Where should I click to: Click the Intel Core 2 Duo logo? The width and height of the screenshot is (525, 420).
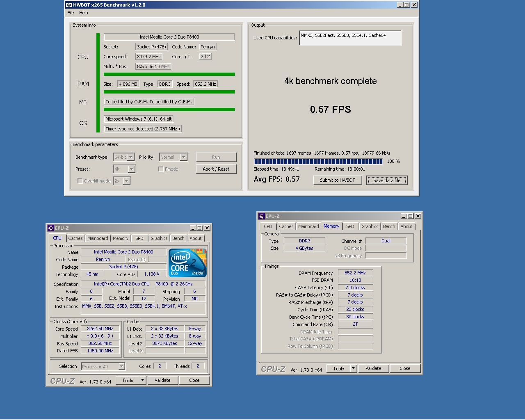(187, 263)
